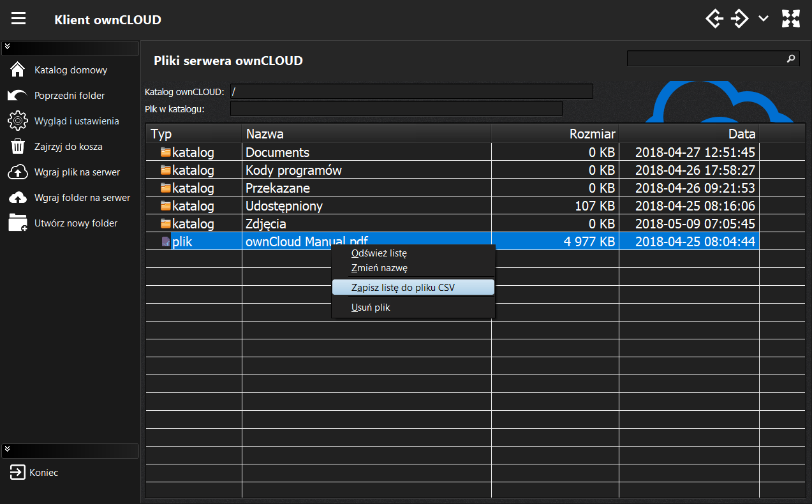Click the Wgraj plik na serwer cloud icon
The width and height of the screenshot is (812, 504).
coord(18,172)
